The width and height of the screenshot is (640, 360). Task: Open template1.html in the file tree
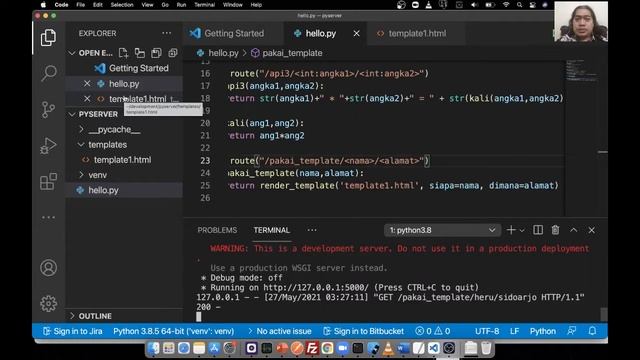tap(122, 160)
